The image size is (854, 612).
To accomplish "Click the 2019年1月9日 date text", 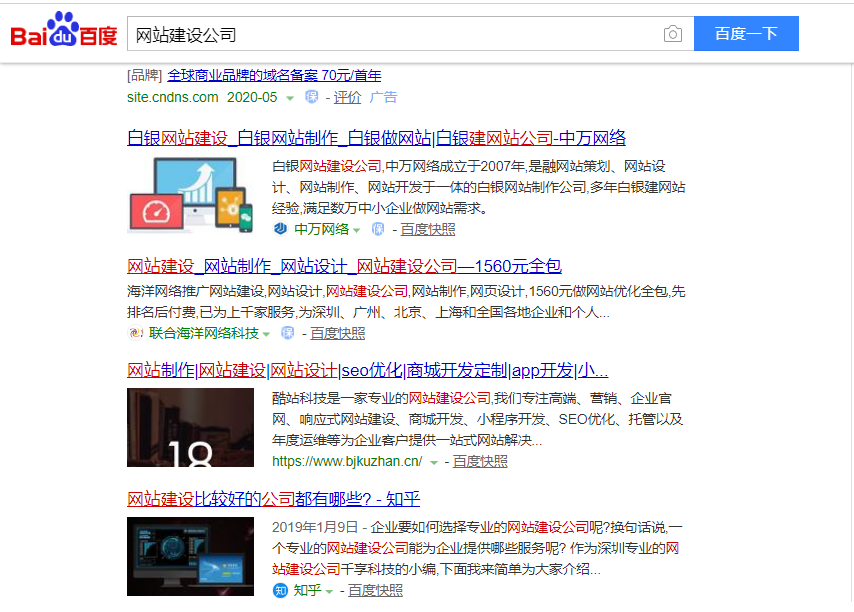I will coord(315,527).
